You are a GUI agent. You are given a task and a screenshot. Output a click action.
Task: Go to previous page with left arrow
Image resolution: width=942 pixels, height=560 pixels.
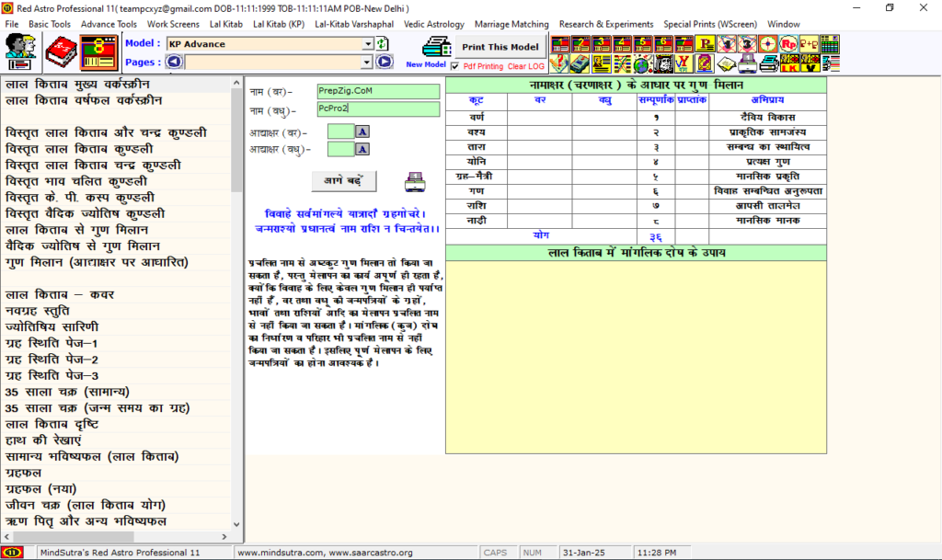tap(174, 62)
